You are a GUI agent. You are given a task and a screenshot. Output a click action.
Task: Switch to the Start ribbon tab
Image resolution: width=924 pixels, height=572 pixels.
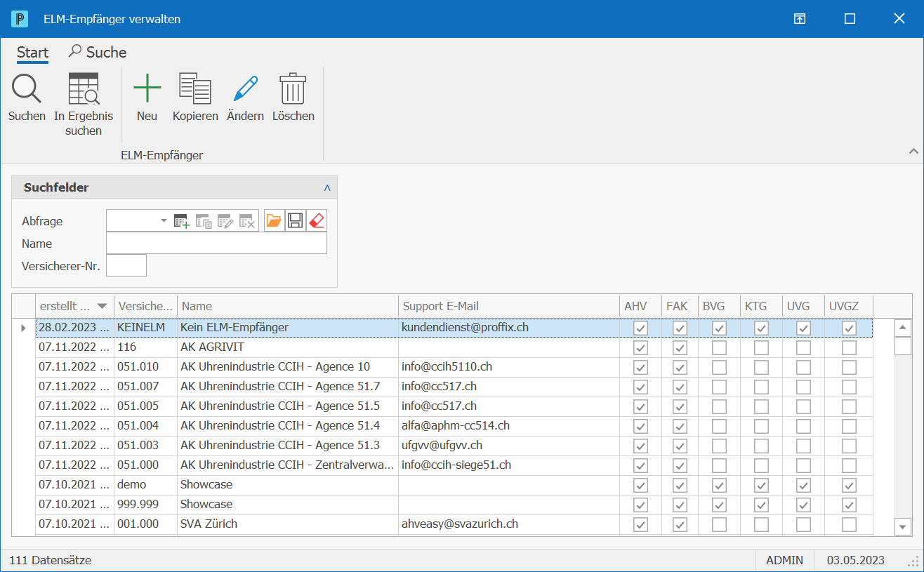click(x=33, y=53)
